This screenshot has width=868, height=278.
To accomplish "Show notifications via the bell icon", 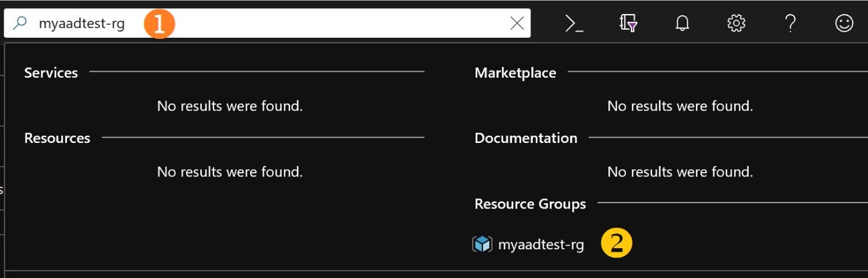I will coord(682,23).
